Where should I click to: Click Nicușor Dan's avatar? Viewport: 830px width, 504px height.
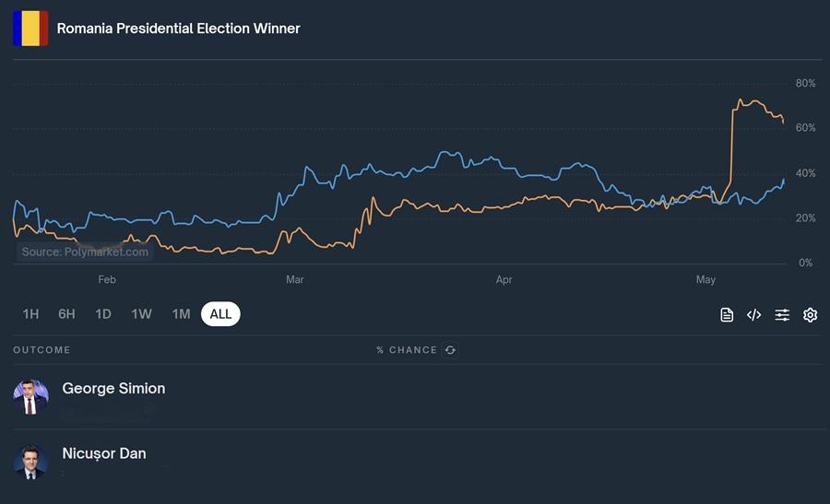30,462
